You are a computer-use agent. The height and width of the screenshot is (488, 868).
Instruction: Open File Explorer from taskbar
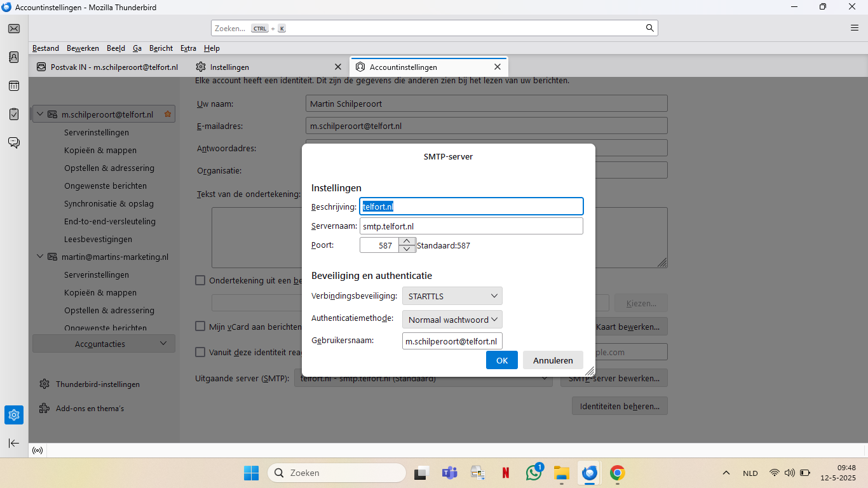561,473
